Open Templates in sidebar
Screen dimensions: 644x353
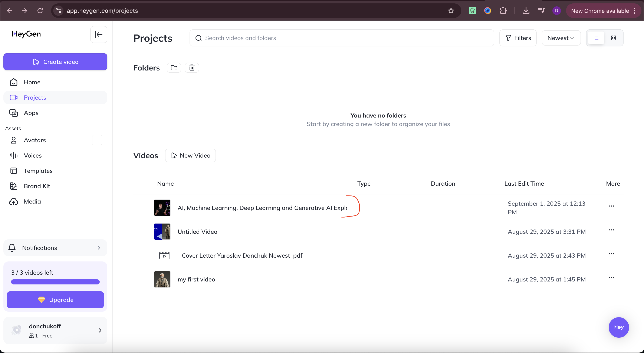[55, 171]
